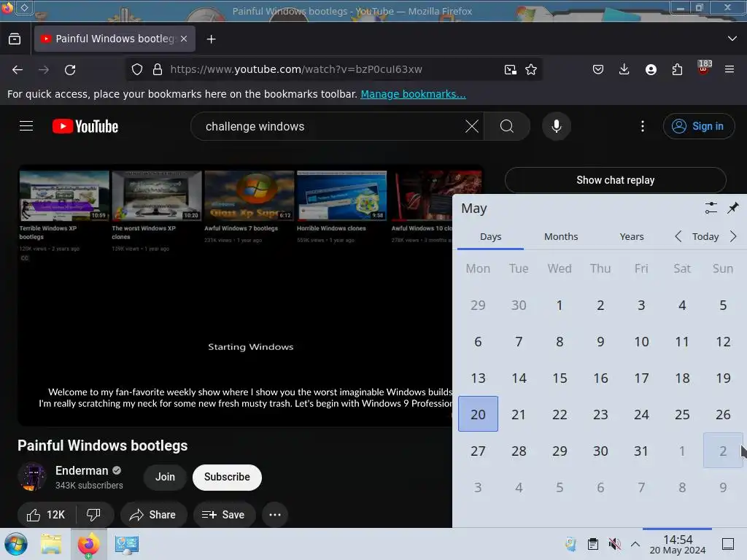The width and height of the screenshot is (747, 560).
Task: Open a new browser tab
Action: 211,39
